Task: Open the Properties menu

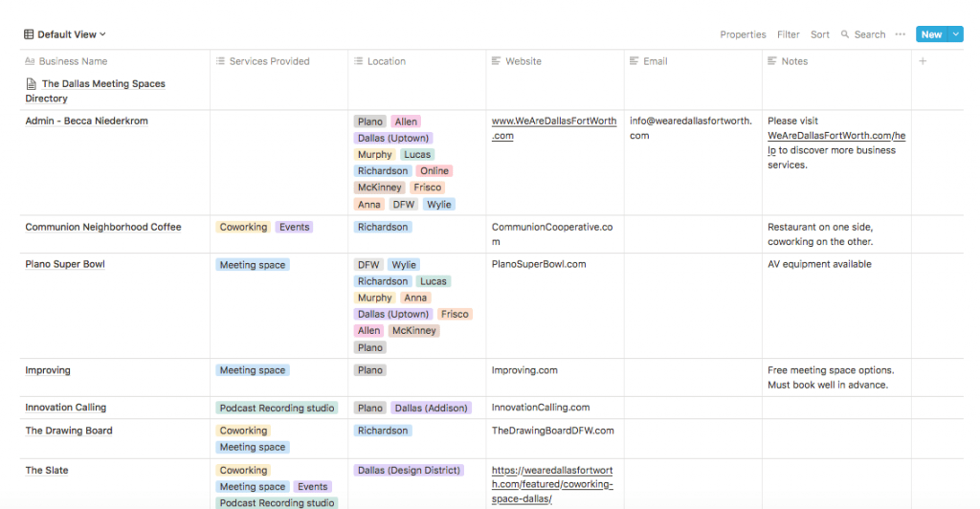Action: click(x=743, y=34)
